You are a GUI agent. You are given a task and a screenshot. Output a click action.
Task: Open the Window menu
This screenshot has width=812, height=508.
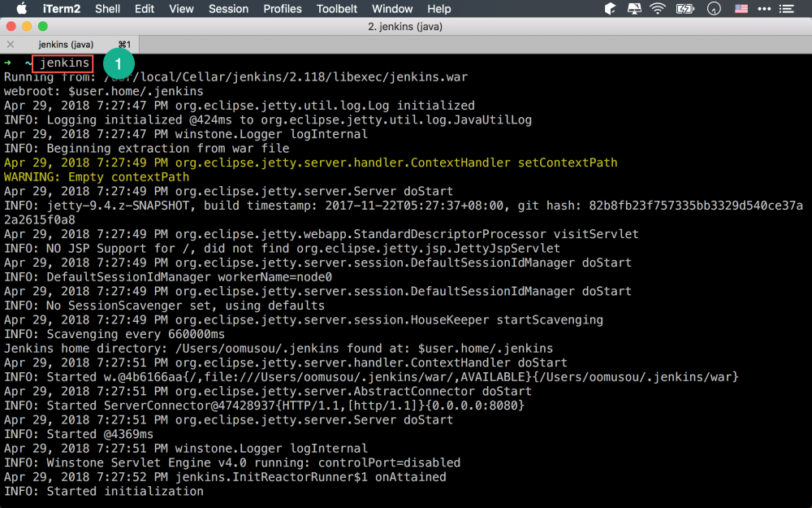click(x=392, y=9)
